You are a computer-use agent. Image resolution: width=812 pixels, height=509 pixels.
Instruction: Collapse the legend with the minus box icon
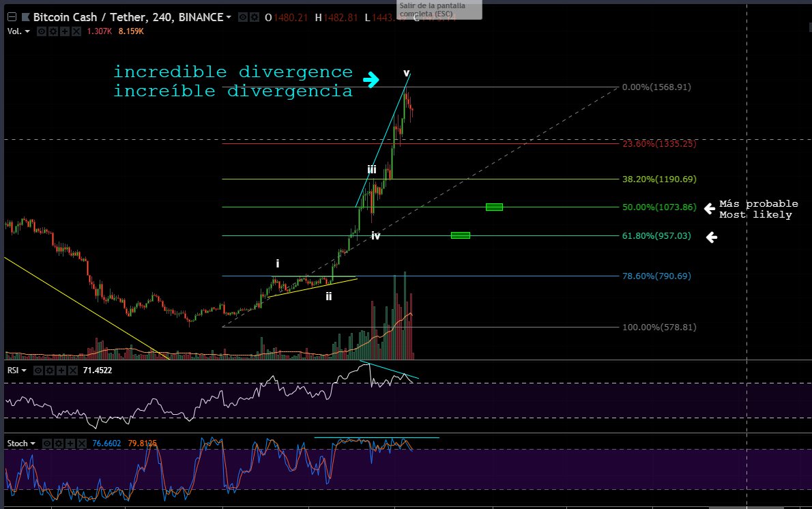coord(12,17)
